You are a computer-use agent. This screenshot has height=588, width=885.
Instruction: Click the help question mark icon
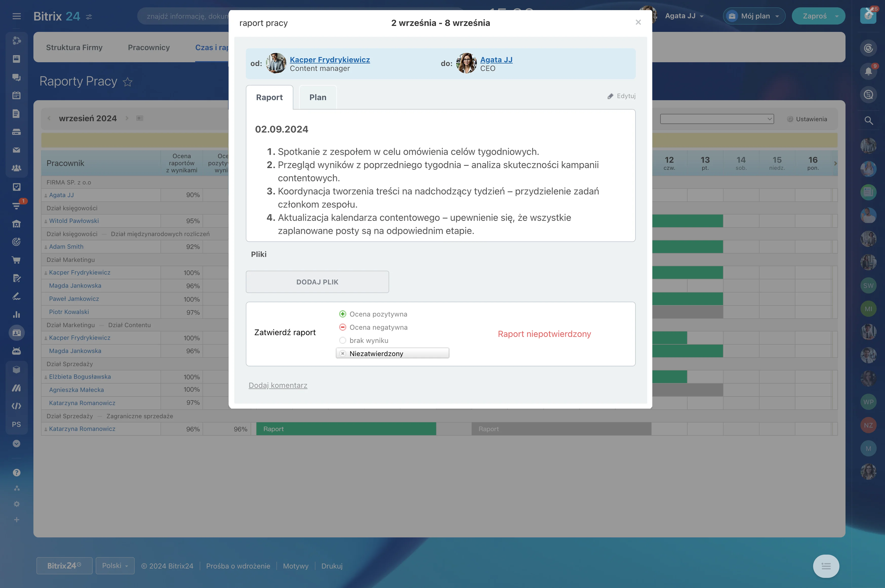[16, 473]
